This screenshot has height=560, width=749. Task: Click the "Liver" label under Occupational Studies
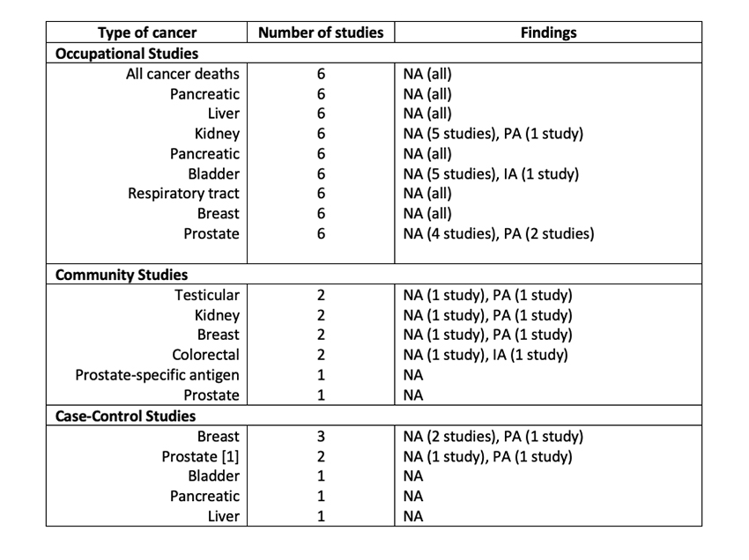click(x=223, y=113)
